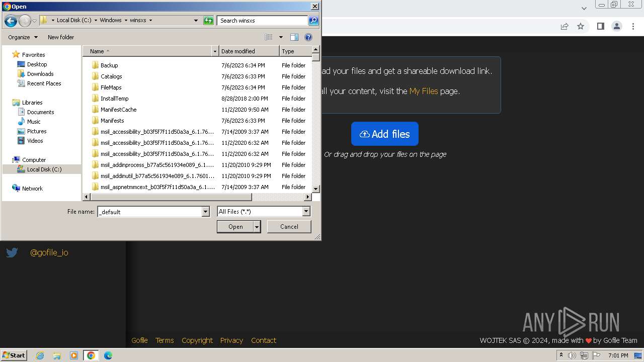The image size is (644, 362).
Task: Open File Explorer from taskbar
Action: coord(57,355)
